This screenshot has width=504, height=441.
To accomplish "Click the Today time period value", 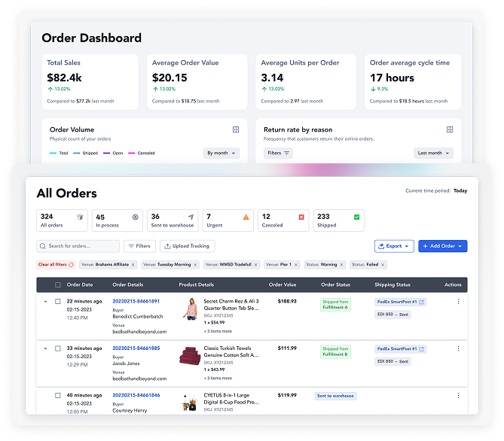I will [x=460, y=191].
